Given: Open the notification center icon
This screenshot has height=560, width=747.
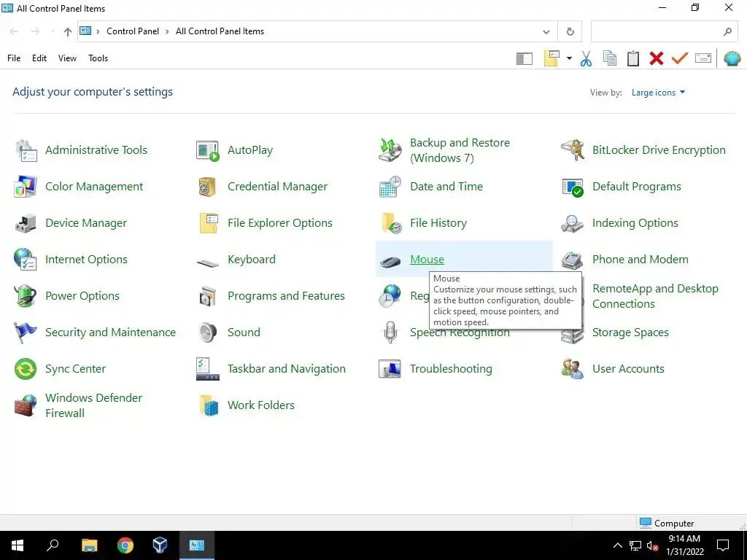Looking at the screenshot, I should click(x=723, y=545).
